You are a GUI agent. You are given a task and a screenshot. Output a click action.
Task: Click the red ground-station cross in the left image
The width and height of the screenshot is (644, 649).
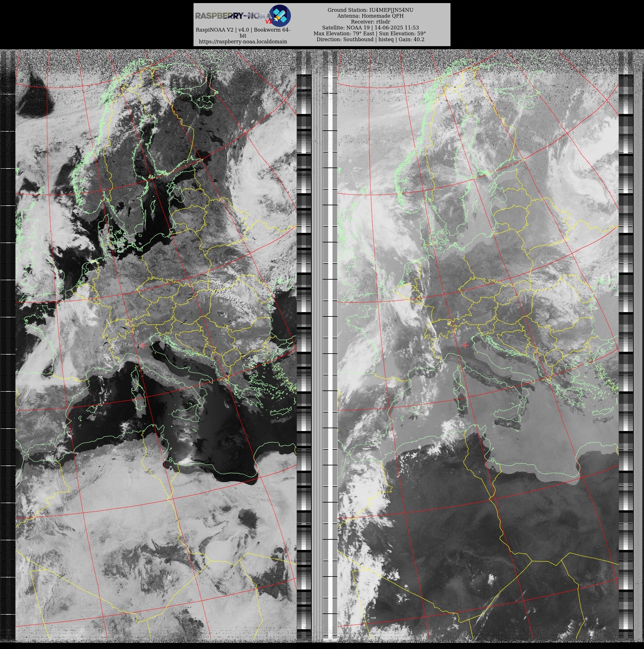click(143, 345)
